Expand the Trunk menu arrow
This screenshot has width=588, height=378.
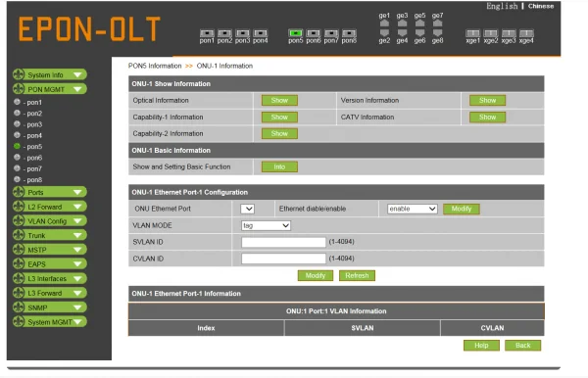[x=78, y=235]
